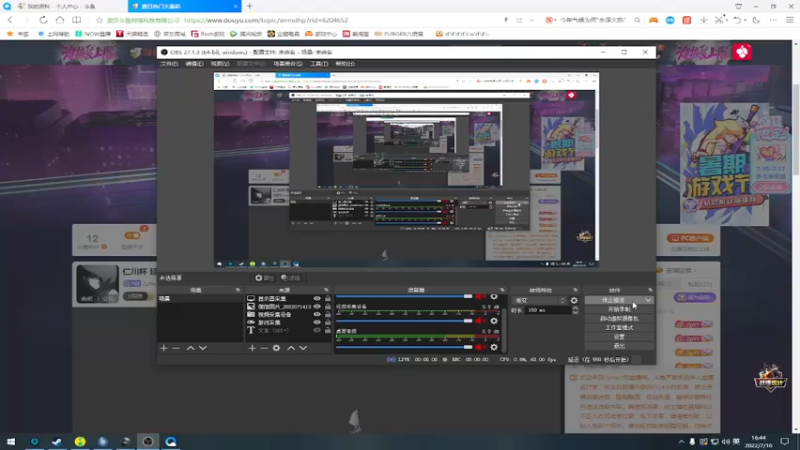The image size is (800, 450).
Task: Open the OBS 帮助 menu
Action: (345, 64)
